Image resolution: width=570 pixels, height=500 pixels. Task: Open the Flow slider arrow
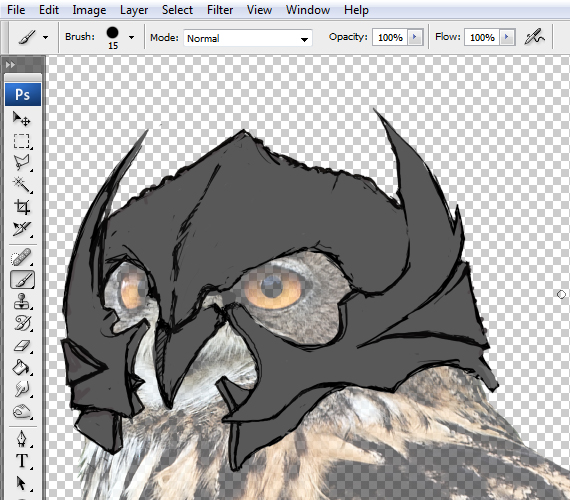point(507,37)
